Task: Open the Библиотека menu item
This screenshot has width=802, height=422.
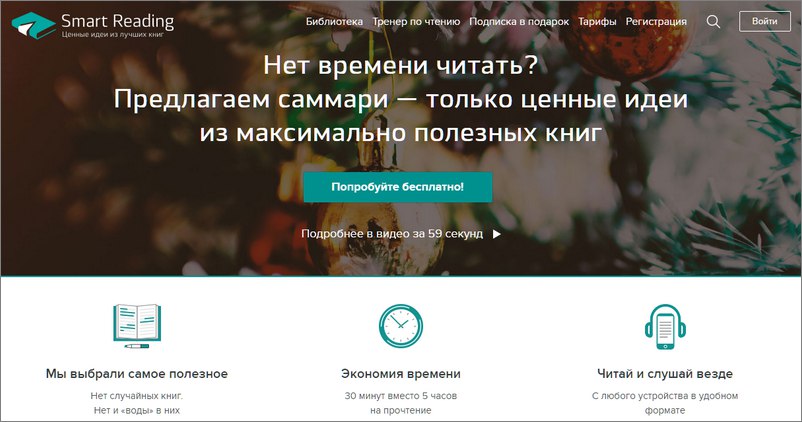Action: (x=335, y=21)
